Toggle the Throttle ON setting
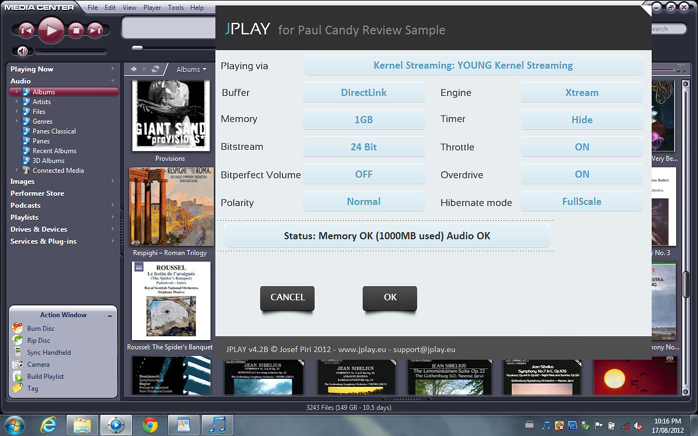 (x=582, y=147)
